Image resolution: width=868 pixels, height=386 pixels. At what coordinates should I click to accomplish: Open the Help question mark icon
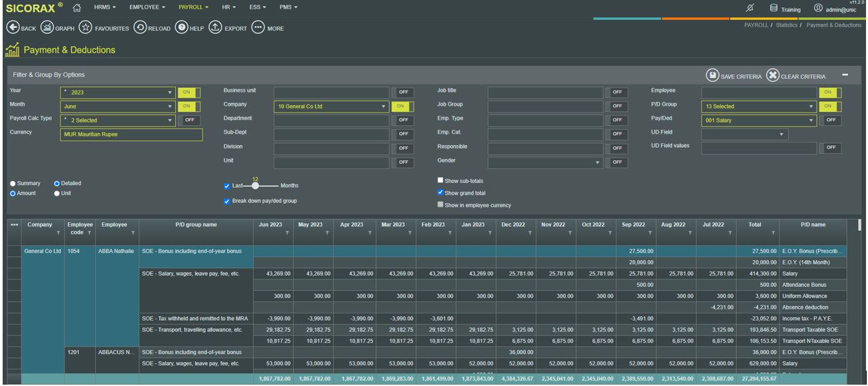181,28
